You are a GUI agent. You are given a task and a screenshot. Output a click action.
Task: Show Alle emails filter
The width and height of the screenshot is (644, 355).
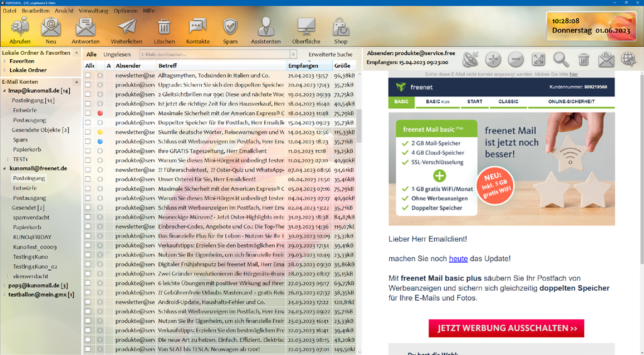pyautogui.click(x=91, y=54)
